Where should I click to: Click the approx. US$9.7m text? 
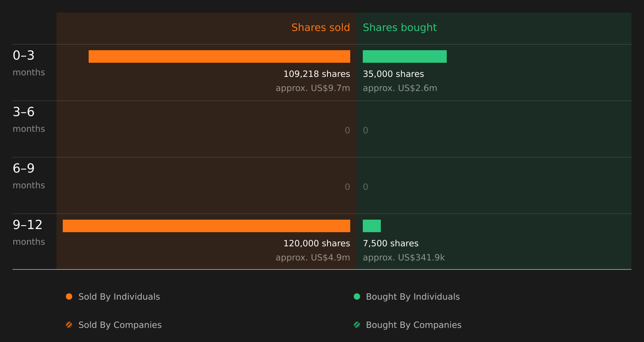click(313, 88)
